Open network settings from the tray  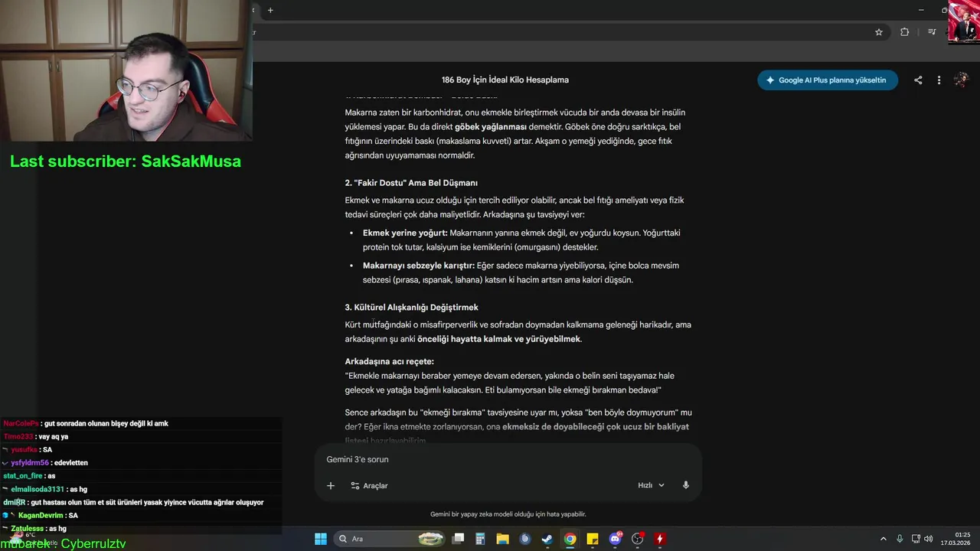coord(916,539)
